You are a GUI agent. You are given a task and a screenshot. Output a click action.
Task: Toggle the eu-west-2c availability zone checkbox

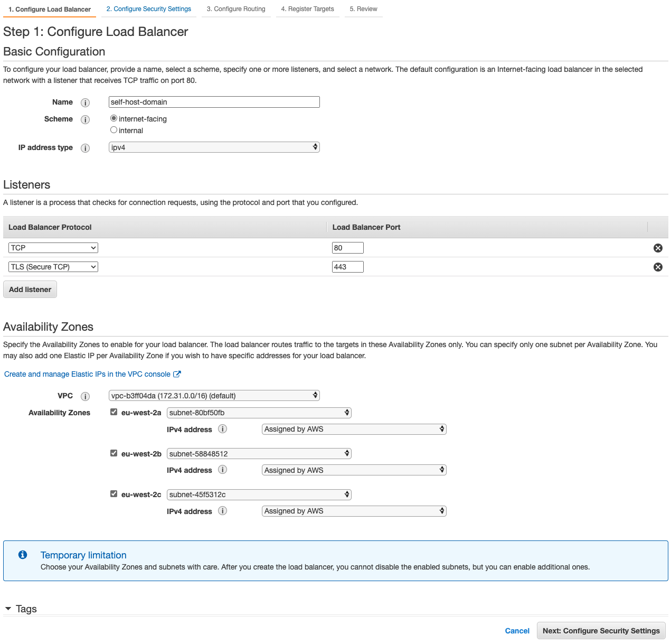[114, 494]
